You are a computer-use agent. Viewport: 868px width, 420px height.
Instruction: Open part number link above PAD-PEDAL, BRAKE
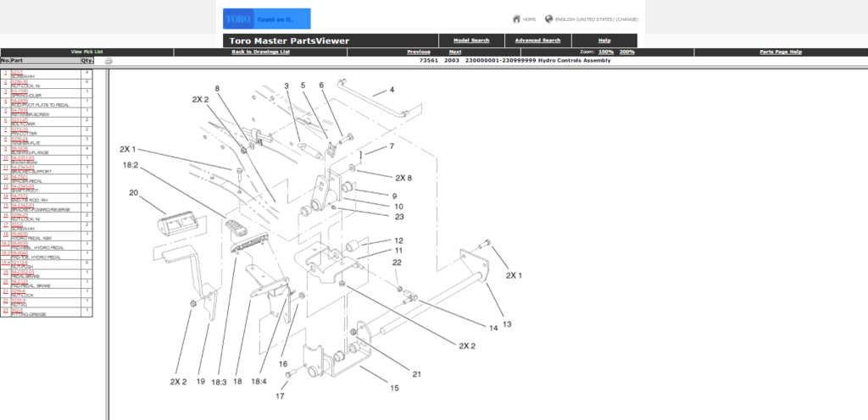tap(19, 282)
